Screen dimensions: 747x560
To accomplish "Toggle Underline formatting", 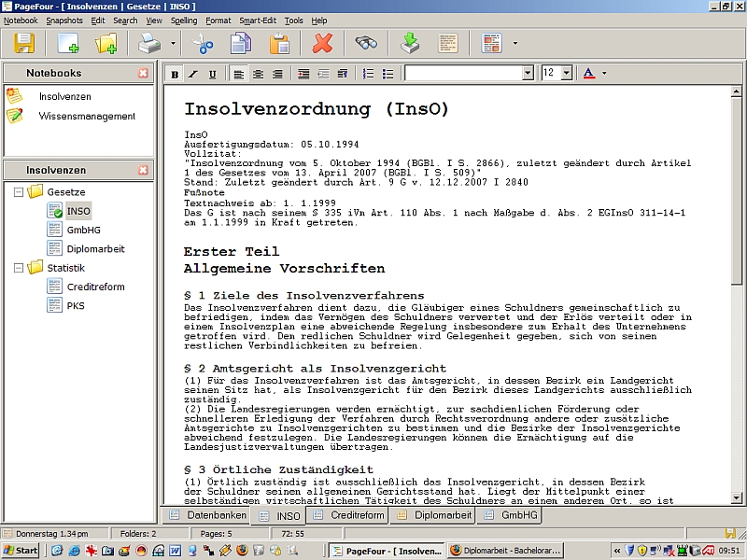I will tap(213, 74).
